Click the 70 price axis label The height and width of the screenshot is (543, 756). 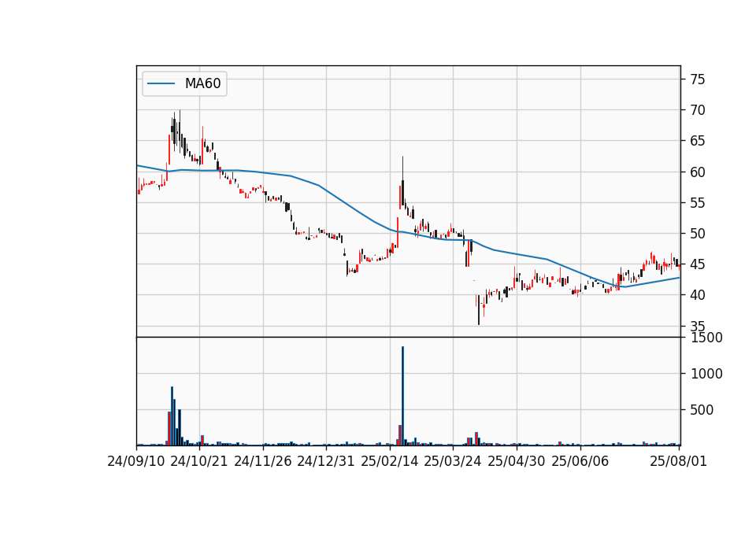pos(698,110)
